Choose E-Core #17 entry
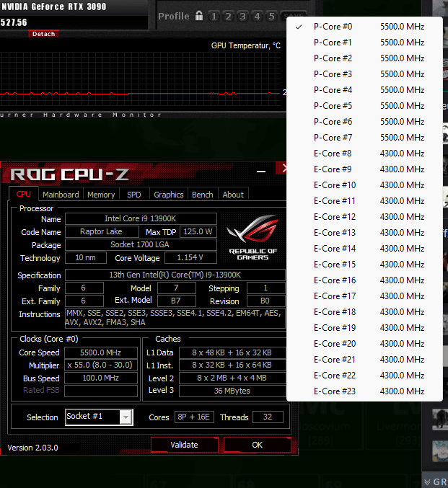The height and width of the screenshot is (488, 448). [364, 296]
